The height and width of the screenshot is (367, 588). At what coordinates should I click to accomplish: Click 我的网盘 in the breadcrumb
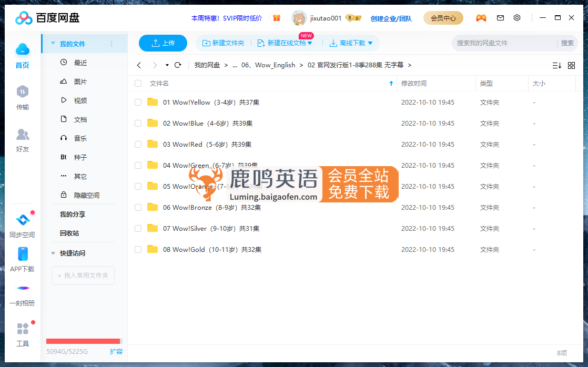[207, 65]
